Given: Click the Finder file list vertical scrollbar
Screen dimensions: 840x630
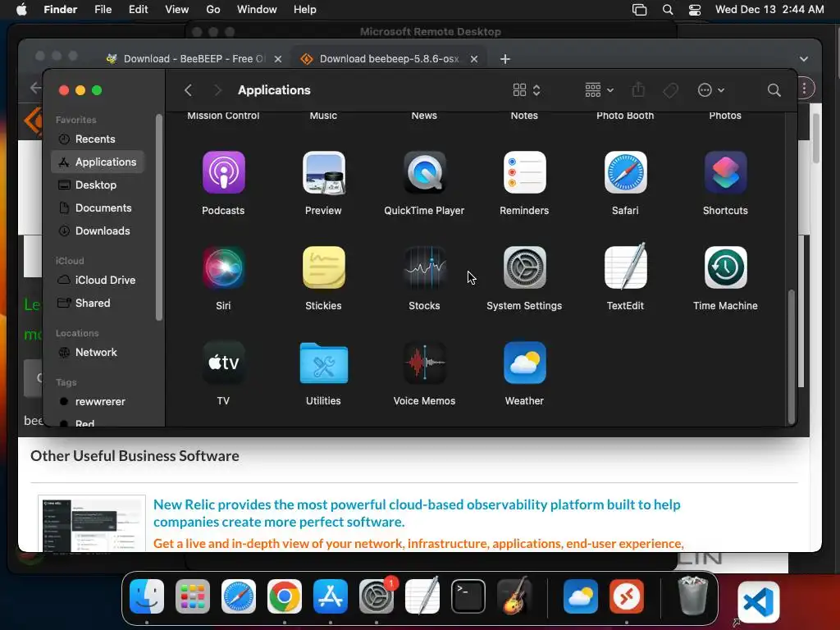Looking at the screenshot, I should coord(792,357).
